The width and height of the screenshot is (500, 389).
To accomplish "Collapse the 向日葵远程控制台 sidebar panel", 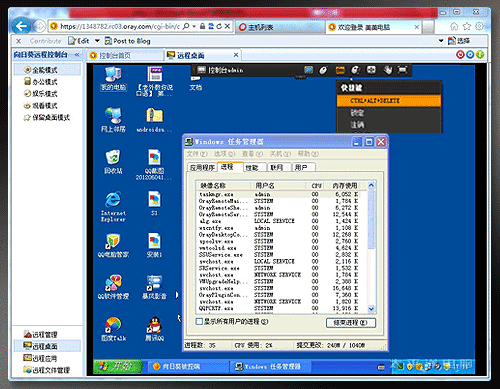I will 77,54.
